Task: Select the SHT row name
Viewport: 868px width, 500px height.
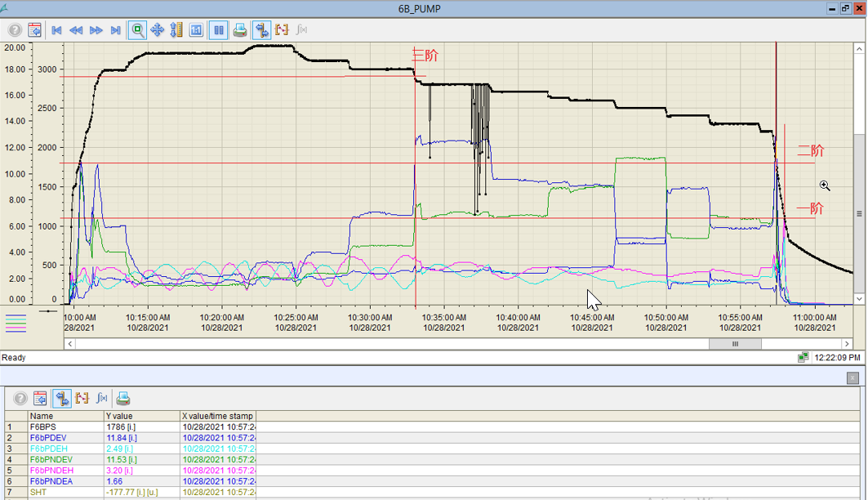Action: click(x=38, y=492)
